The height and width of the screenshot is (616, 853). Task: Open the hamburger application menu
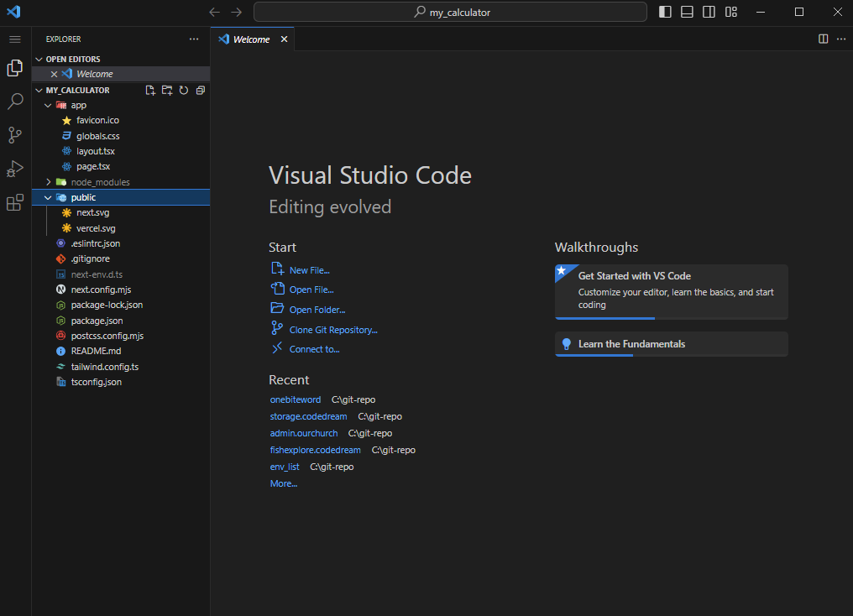[x=14, y=39]
